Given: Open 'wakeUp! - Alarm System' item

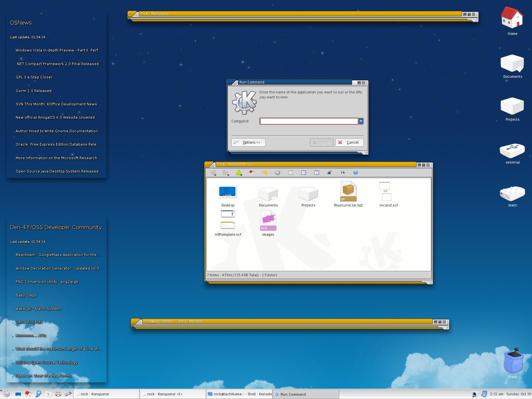Looking at the screenshot, I should (38, 309).
